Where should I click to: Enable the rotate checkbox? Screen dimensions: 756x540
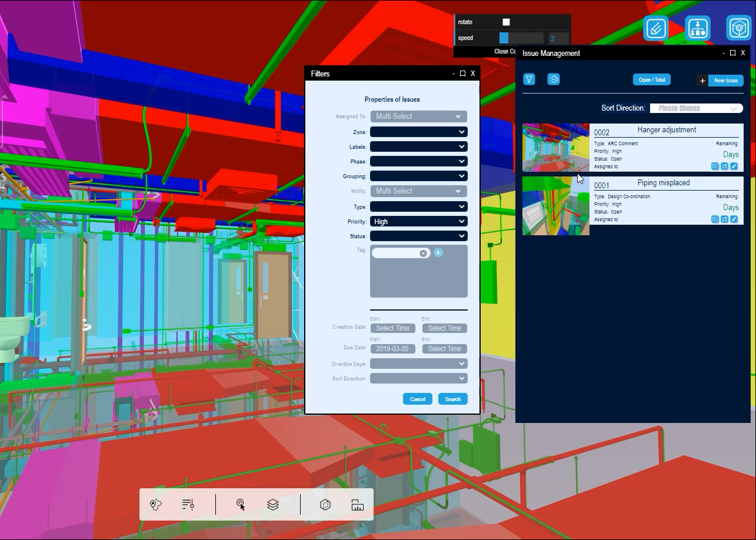[x=506, y=22]
